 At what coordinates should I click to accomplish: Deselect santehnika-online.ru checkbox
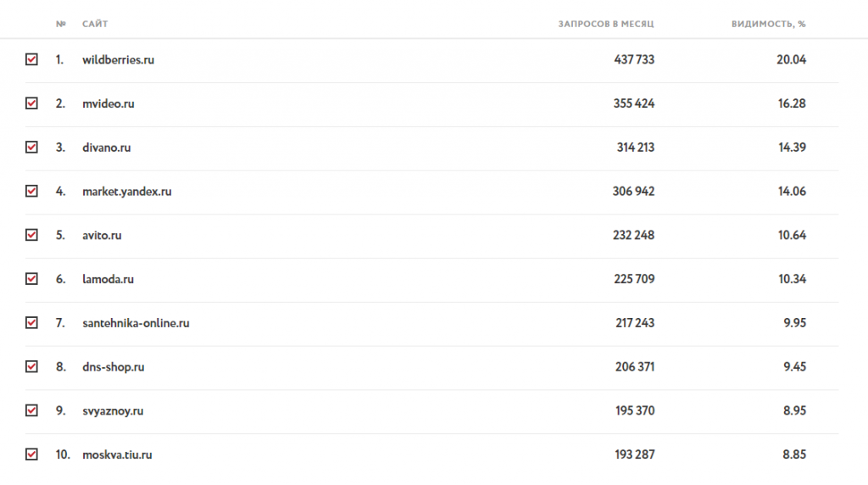point(31,323)
